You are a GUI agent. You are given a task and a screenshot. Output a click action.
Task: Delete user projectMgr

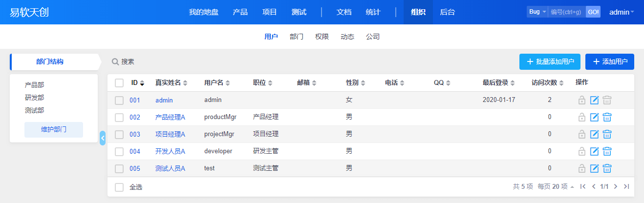pos(607,134)
